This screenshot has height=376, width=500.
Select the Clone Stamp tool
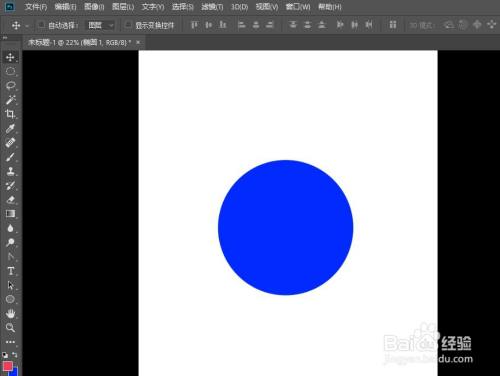click(x=10, y=171)
